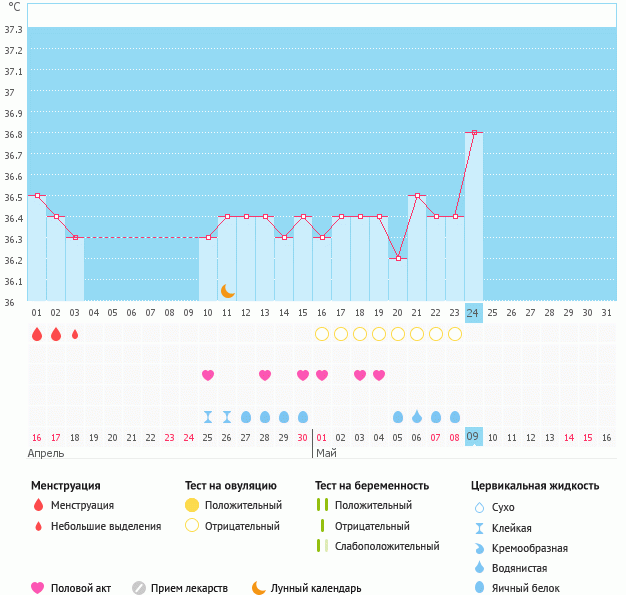Click the menstruation drop on cycle day 01

tap(37, 334)
